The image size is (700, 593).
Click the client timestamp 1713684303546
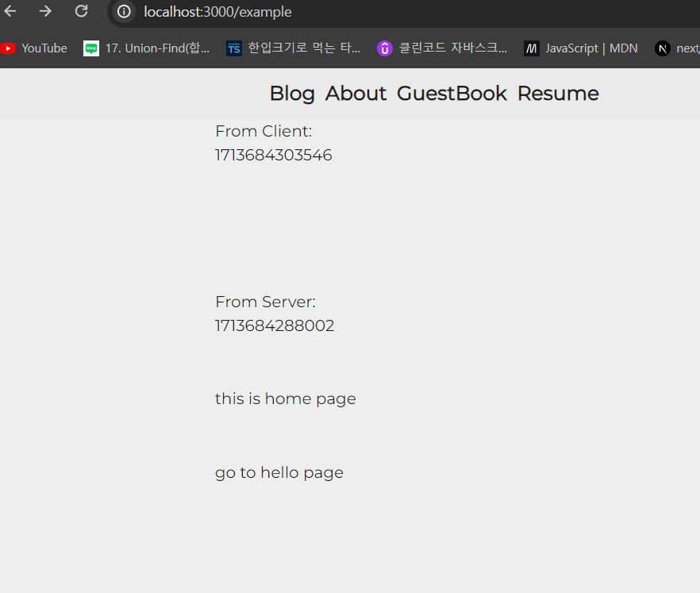coord(274,156)
